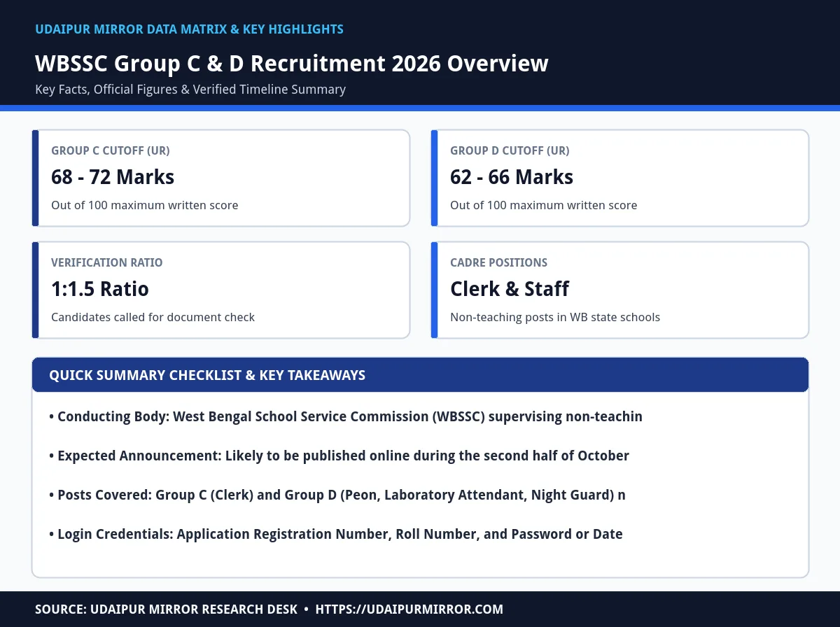Viewport: 840px width, 627px height.
Task: Click the 'GROUP C CUTOFF (UR)' card label
Action: point(111,150)
